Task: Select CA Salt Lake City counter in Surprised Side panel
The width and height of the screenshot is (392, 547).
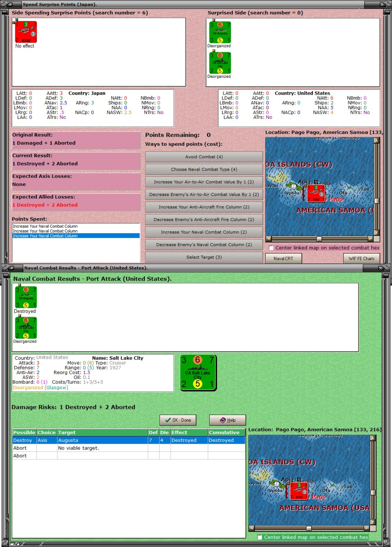Action: tap(220, 63)
